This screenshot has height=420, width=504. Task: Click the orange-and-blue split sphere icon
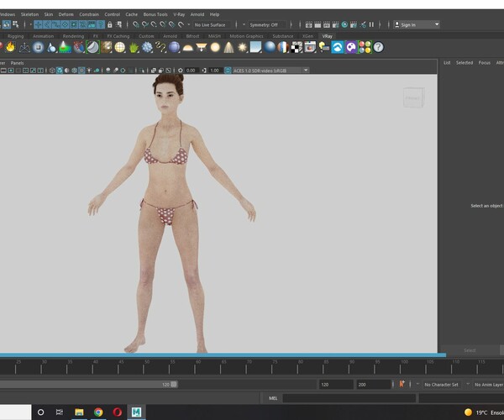point(283,47)
